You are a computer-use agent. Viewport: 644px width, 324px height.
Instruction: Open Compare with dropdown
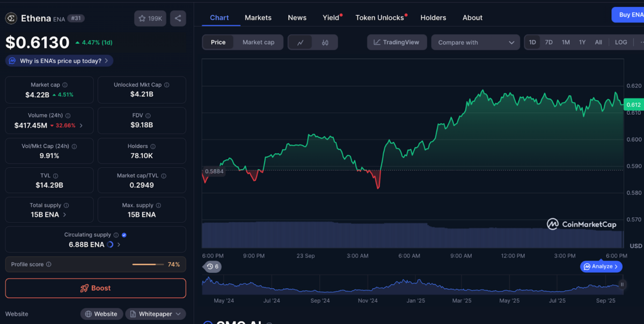click(x=475, y=42)
